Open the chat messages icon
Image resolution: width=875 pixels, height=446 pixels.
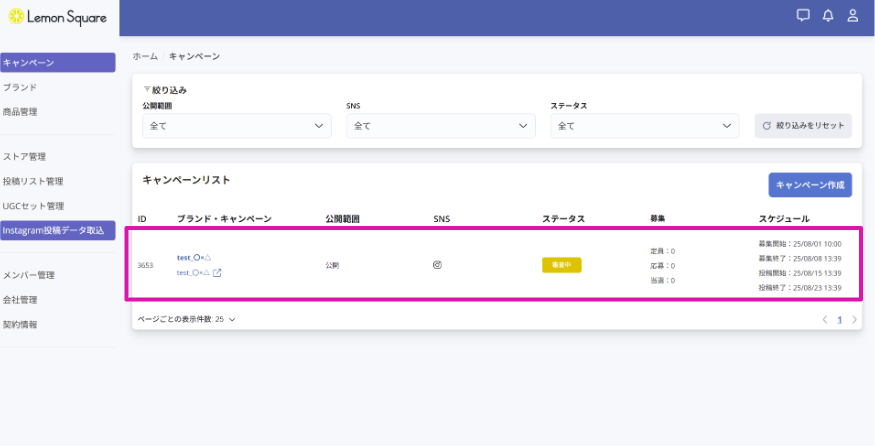pyautogui.click(x=803, y=15)
